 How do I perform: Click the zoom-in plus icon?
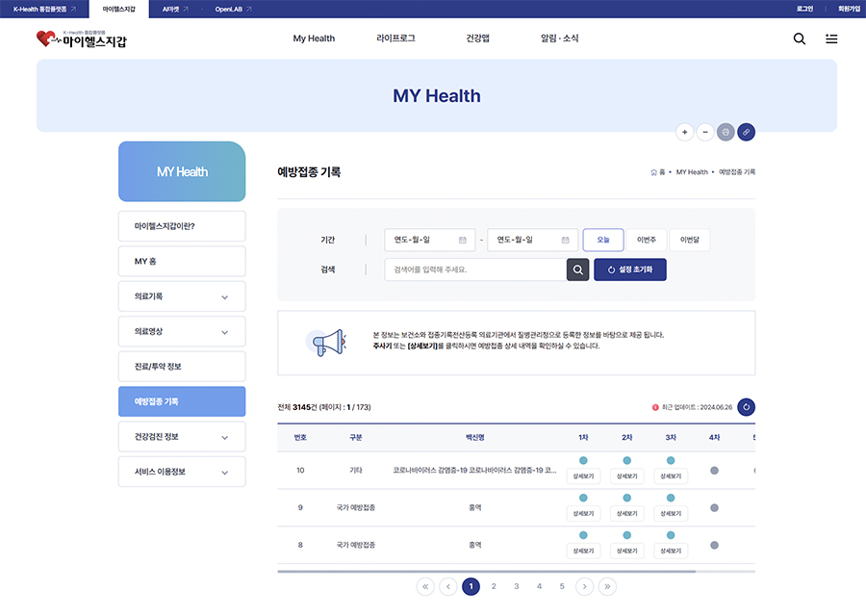point(684,132)
